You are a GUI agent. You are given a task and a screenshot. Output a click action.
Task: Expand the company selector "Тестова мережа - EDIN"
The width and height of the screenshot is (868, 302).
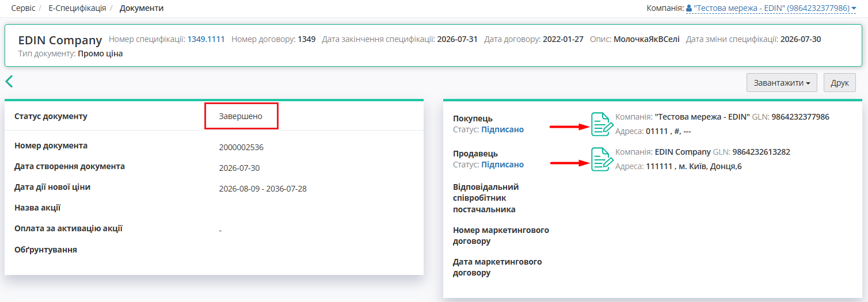coord(771,8)
